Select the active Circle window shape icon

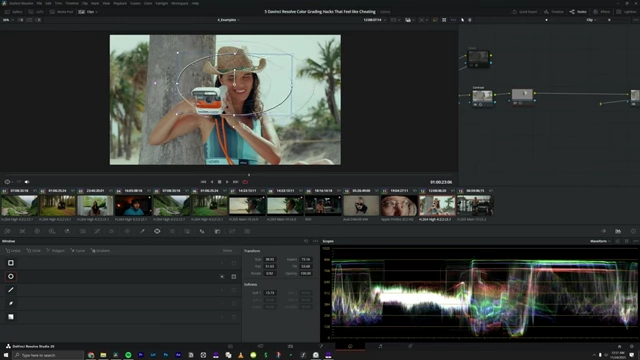click(11, 276)
